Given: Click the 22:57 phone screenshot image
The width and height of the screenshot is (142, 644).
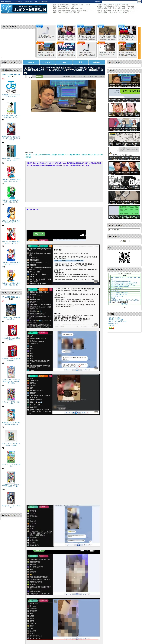Looking at the screenshot, I should click(x=56, y=235).
